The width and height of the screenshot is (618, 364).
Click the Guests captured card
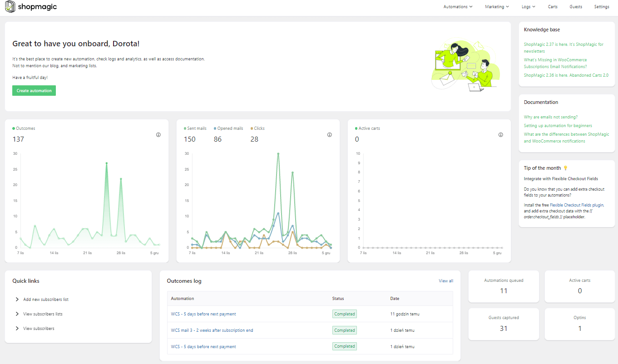pos(504,324)
